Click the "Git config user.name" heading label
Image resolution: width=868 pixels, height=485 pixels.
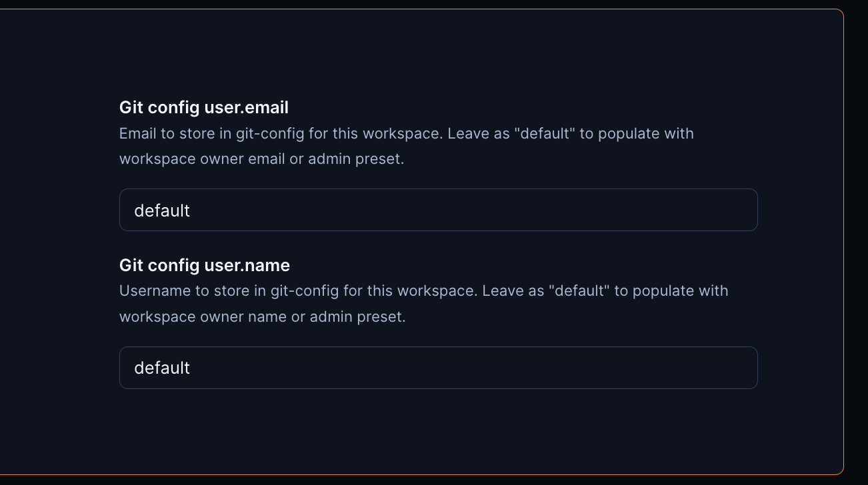(x=205, y=265)
